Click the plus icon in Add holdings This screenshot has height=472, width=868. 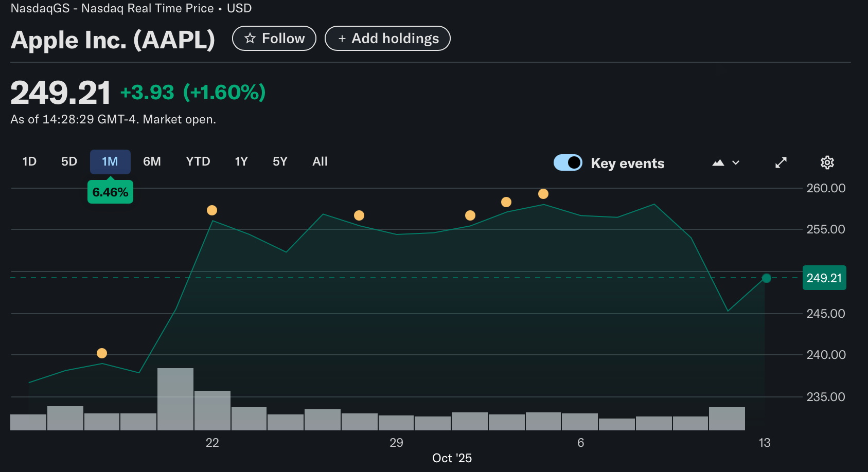(x=342, y=39)
